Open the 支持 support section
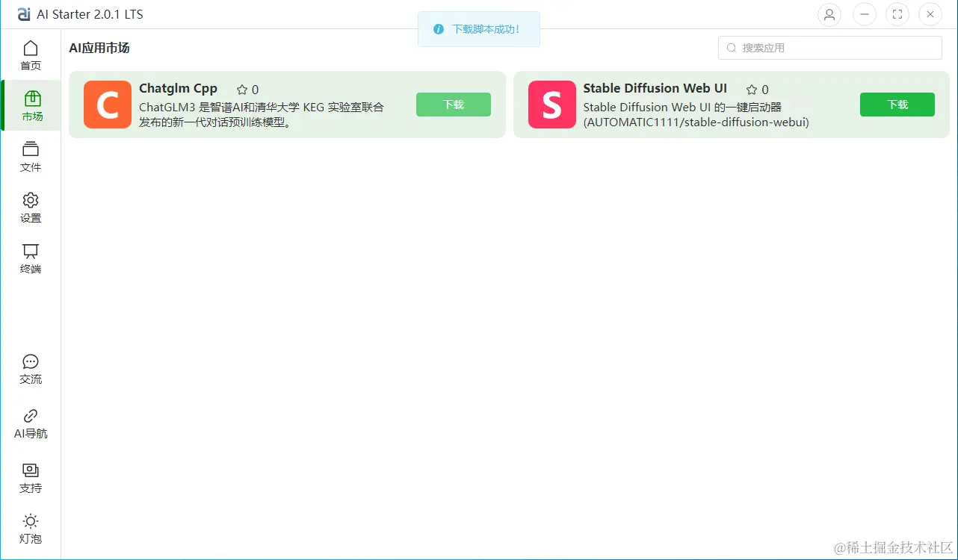Viewport: 958px width, 560px height. coord(31,478)
